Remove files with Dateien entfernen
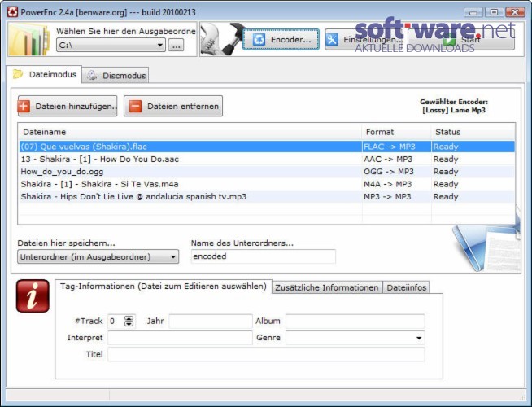Screen dimensions: 532x407 coord(173,107)
